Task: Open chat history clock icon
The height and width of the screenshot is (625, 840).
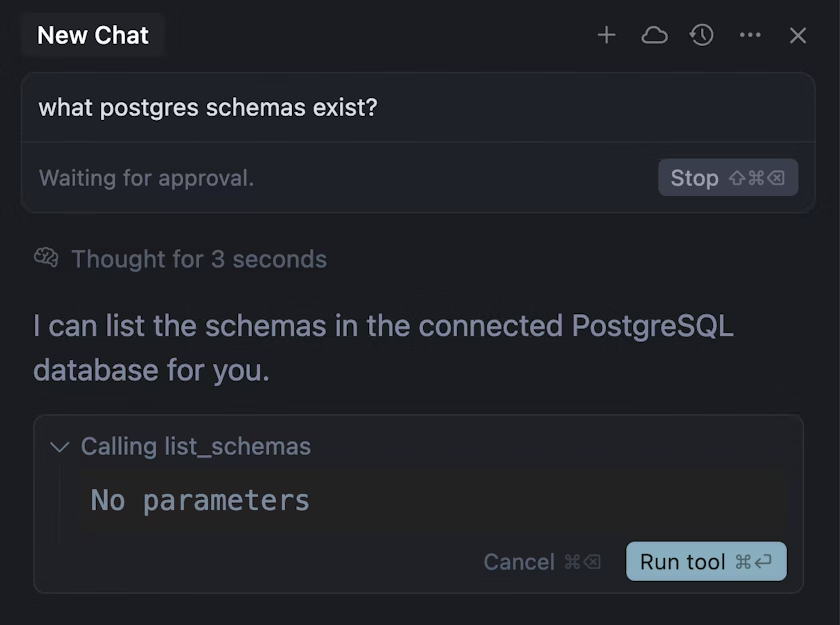Action: coord(702,36)
